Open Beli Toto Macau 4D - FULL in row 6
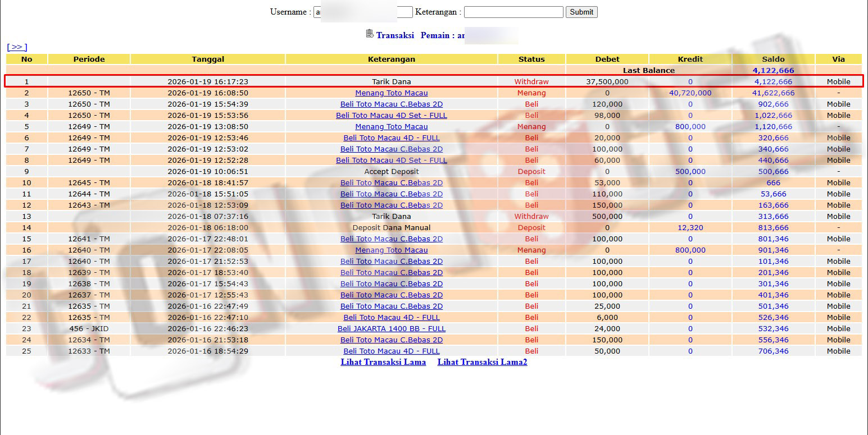The height and width of the screenshot is (435, 868). coord(391,138)
